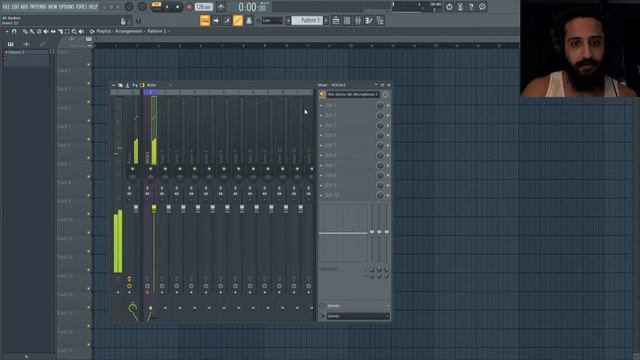Click the VOCALS track volume fader
This screenshot has height=360, width=640.
pos(154,209)
